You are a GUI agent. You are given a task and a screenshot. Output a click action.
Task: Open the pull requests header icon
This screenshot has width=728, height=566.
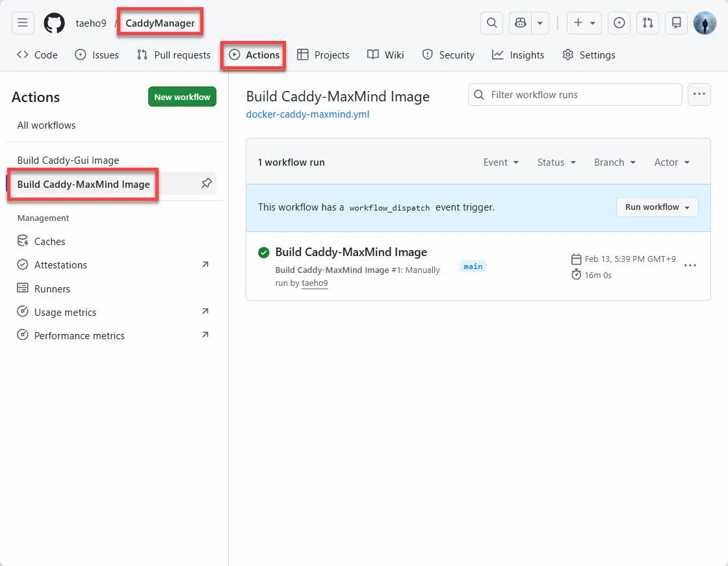(647, 23)
